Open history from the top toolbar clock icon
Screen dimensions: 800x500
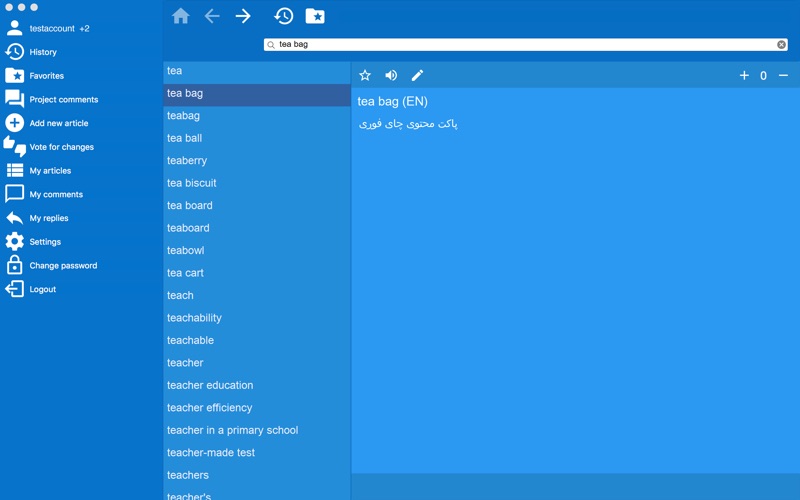click(x=284, y=16)
